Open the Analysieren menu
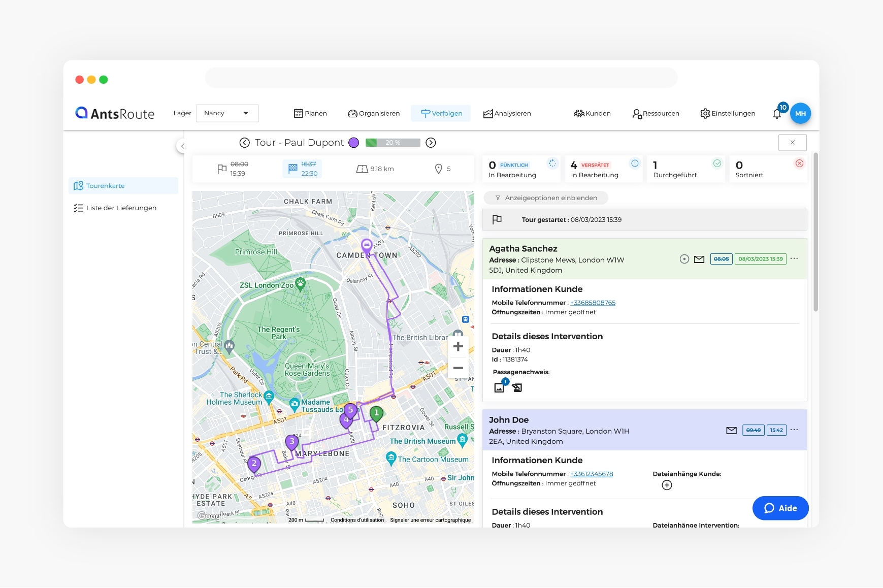 pyautogui.click(x=507, y=113)
